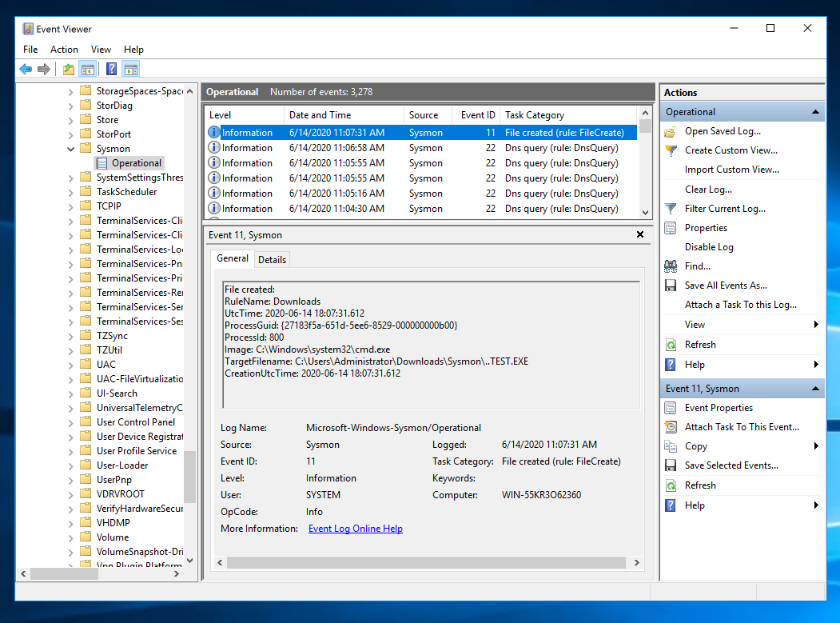The width and height of the screenshot is (840, 623).
Task: Switch to the Details tab
Action: 272,259
